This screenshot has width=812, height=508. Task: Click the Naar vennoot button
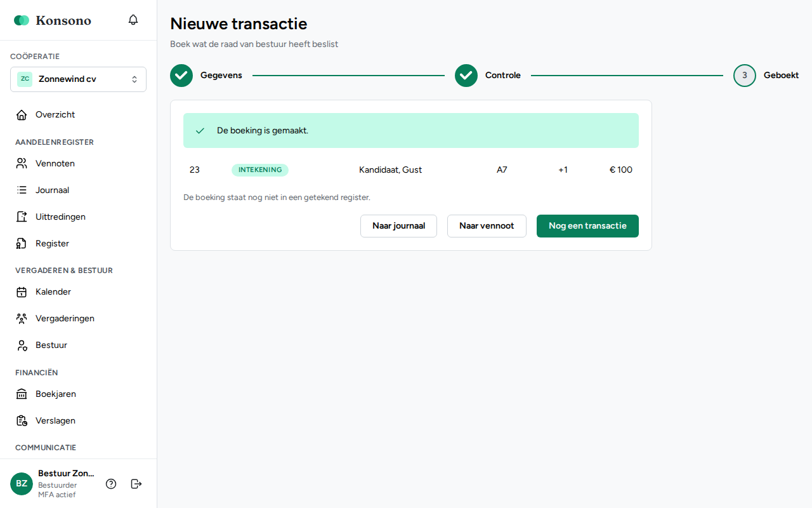[x=487, y=226]
